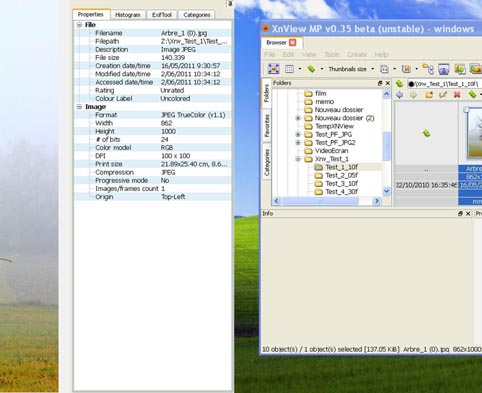Click the batch convert icon with green arrow

coord(460,69)
